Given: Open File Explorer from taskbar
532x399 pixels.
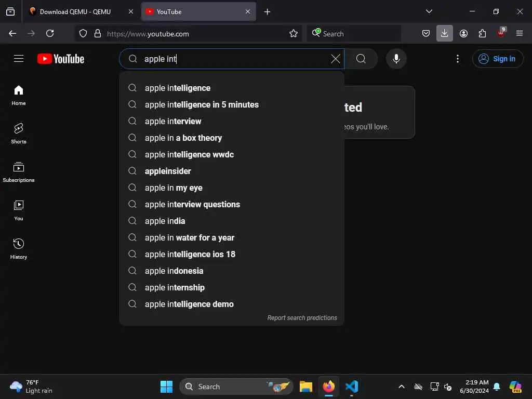Looking at the screenshot, I should [x=306, y=387].
